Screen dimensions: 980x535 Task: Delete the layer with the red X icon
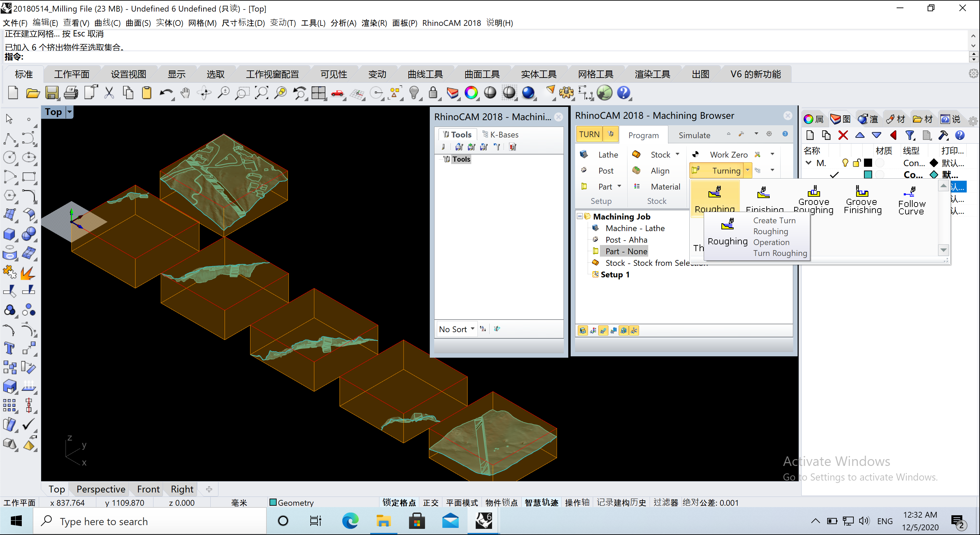tap(843, 135)
